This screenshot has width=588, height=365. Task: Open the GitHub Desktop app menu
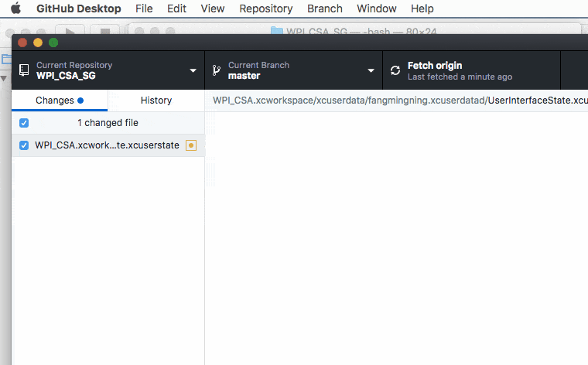pyautogui.click(x=78, y=9)
